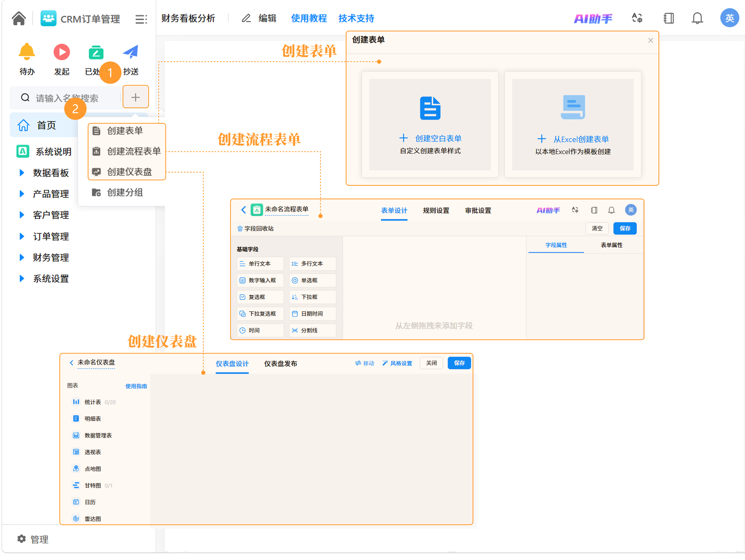Close the 创建表单 dialog
Viewport: 745px width, 560px height.
[x=651, y=40]
